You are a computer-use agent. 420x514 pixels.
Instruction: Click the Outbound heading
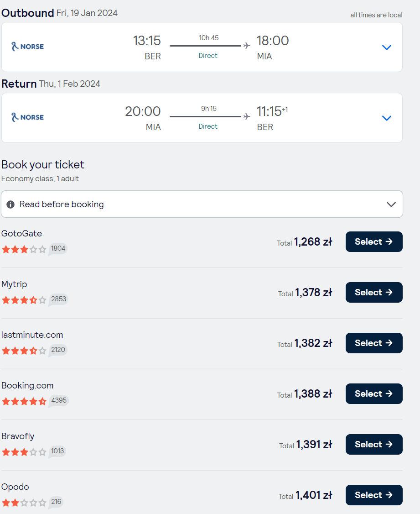(x=27, y=13)
